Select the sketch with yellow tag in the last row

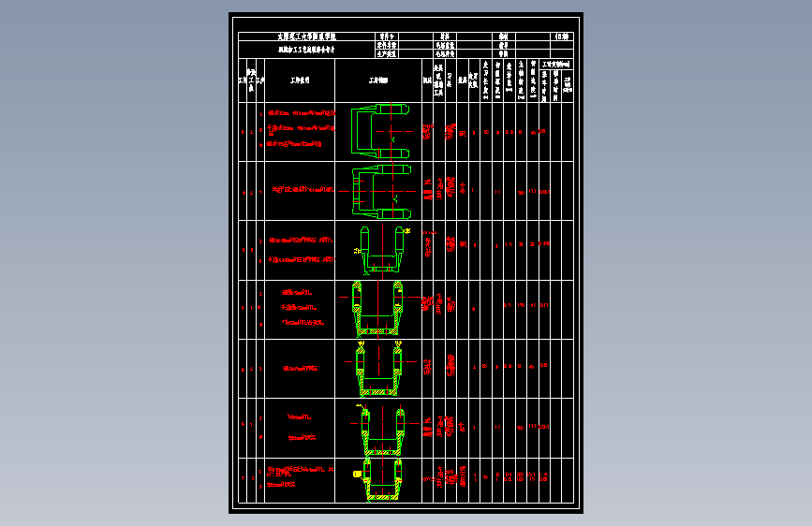pyautogui.click(x=379, y=479)
